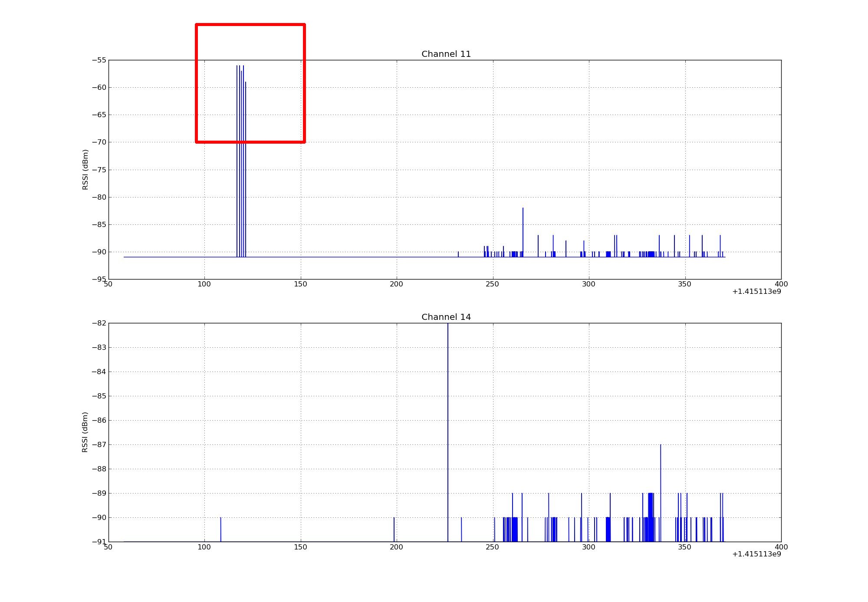
Task: Click the −88 y-axis tick label
Action: 99,469
